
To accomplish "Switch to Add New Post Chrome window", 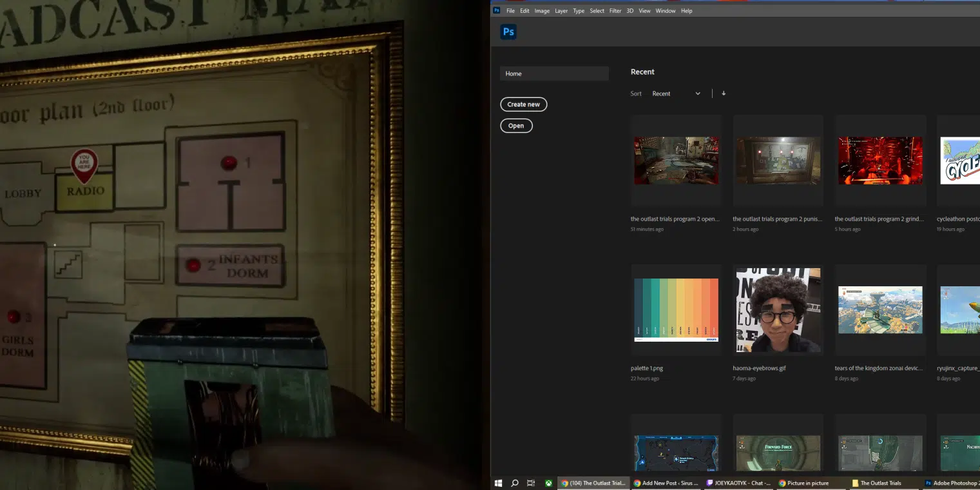I will [666, 483].
